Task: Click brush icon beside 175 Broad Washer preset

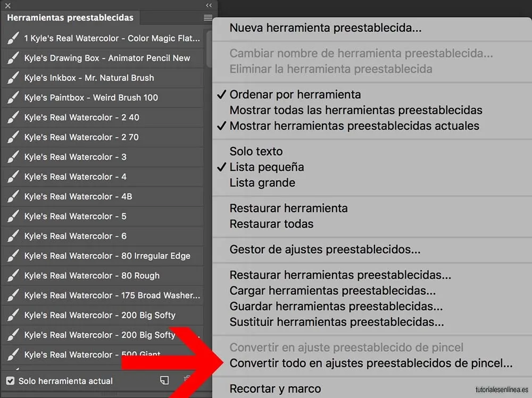Action: click(13, 295)
